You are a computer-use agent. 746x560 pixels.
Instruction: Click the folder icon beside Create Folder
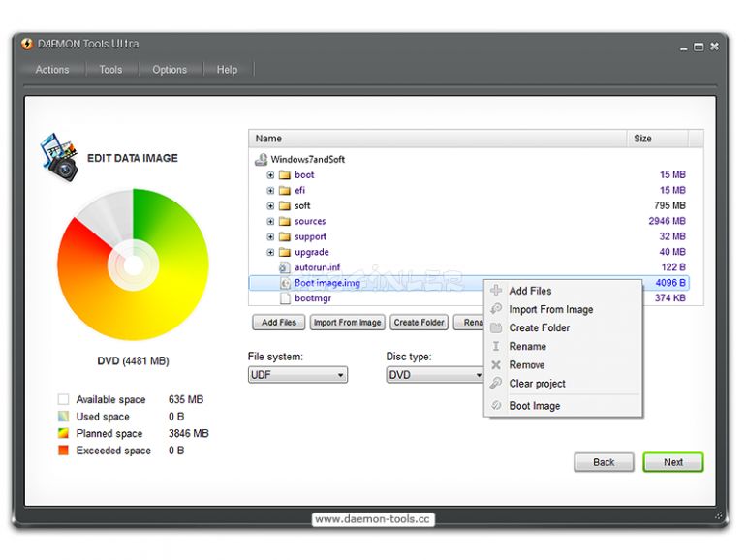click(x=496, y=327)
